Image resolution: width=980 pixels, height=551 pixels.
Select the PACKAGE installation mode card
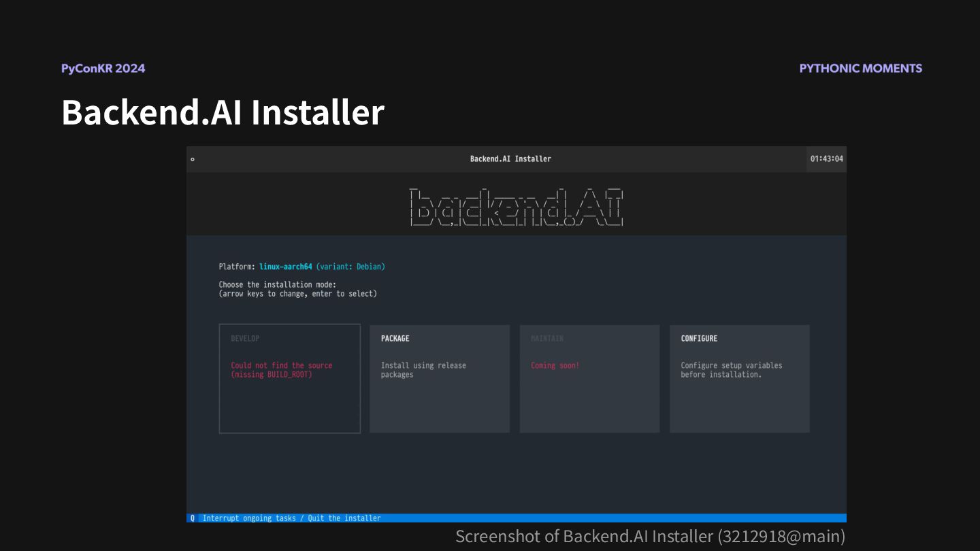point(440,378)
